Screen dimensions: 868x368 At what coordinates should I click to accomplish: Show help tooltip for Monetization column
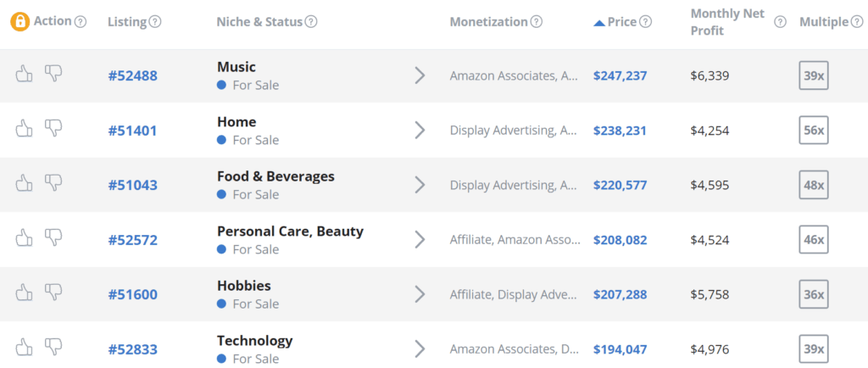pos(536,22)
